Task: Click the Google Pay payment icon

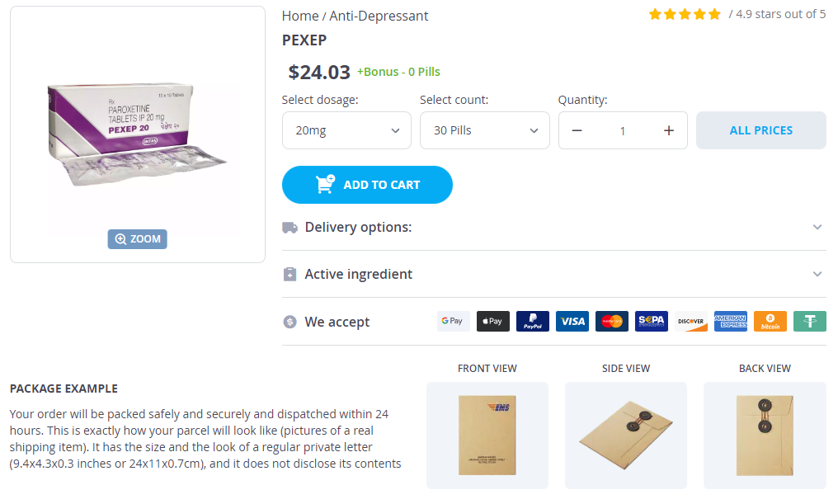Action: tap(453, 322)
